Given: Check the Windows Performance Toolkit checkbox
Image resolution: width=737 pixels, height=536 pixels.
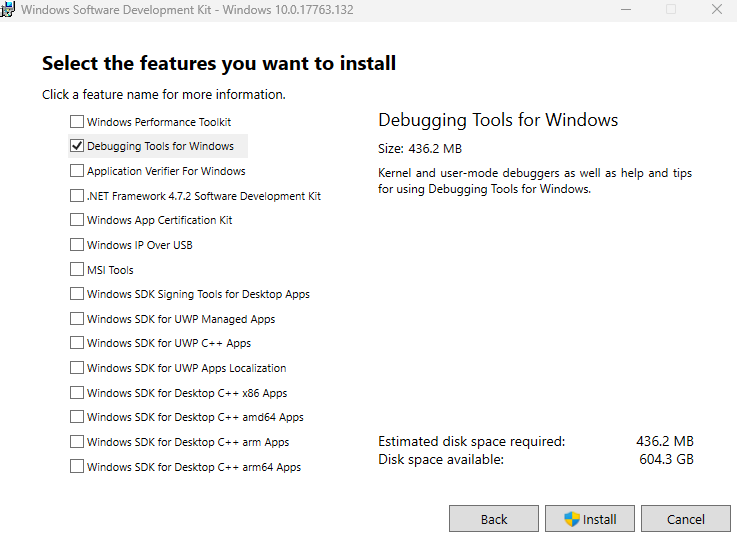Looking at the screenshot, I should pos(77,121).
